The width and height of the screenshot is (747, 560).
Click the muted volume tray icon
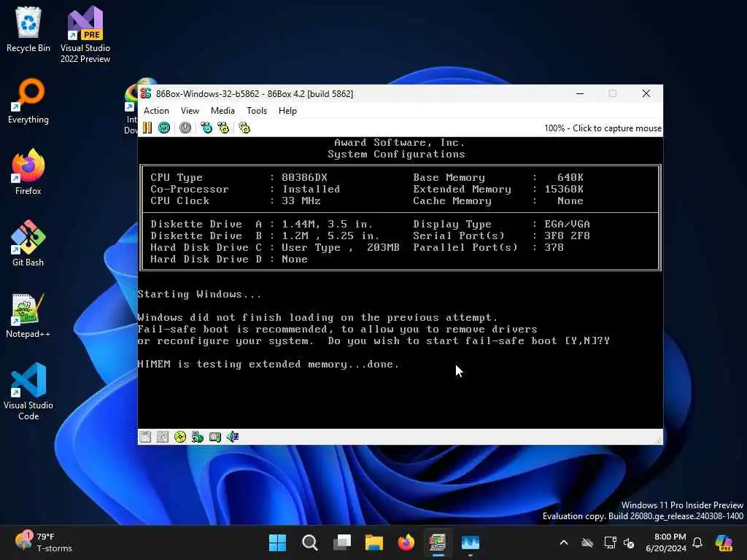click(629, 542)
